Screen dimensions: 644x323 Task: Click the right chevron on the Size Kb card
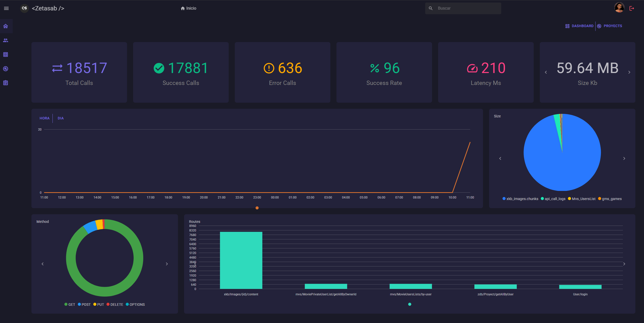(629, 72)
